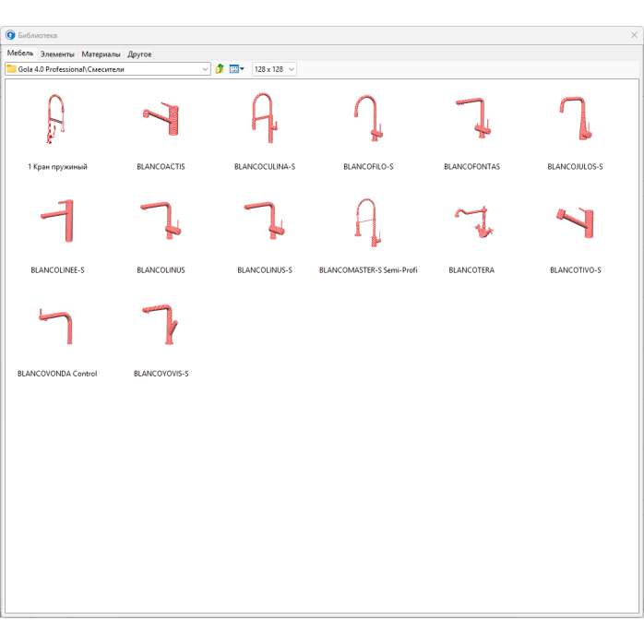Viewport: 644px width, 644px height.
Task: Click the 'BLANCOFONTAS' label text
Action: coord(471,166)
